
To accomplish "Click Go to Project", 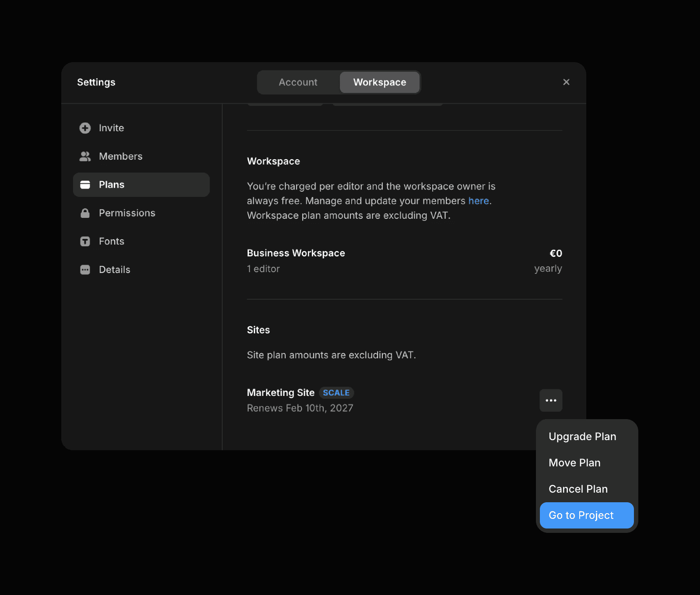I will click(581, 515).
